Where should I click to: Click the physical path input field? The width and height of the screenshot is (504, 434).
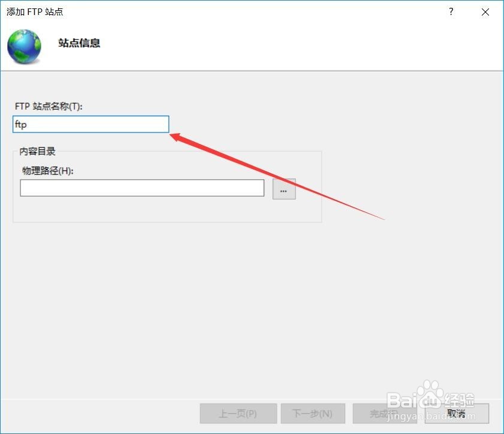[x=142, y=188]
